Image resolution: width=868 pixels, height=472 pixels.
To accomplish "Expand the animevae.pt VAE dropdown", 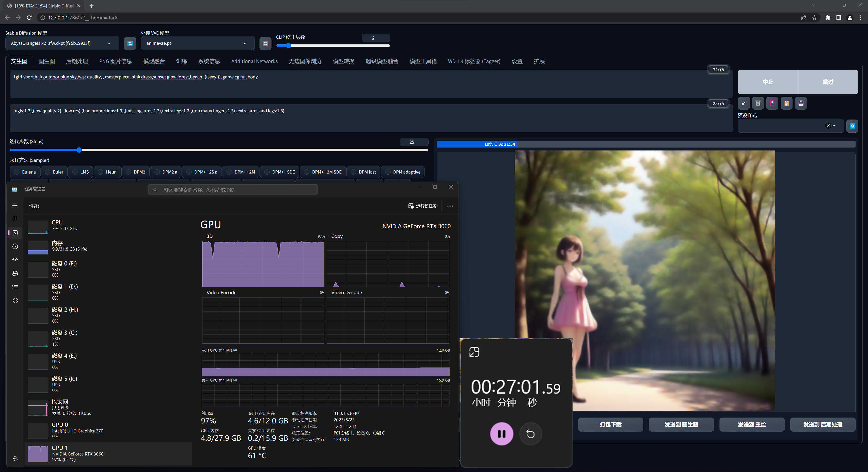I will 198,43.
